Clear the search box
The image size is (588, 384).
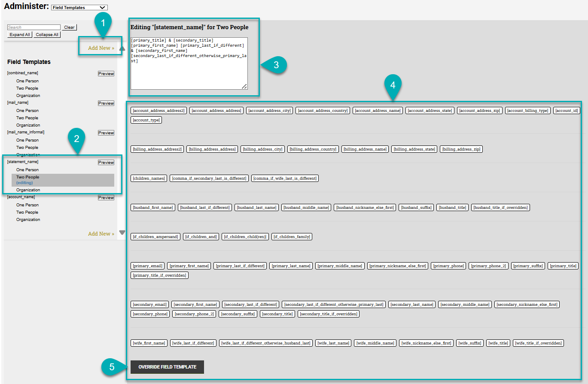(x=69, y=27)
